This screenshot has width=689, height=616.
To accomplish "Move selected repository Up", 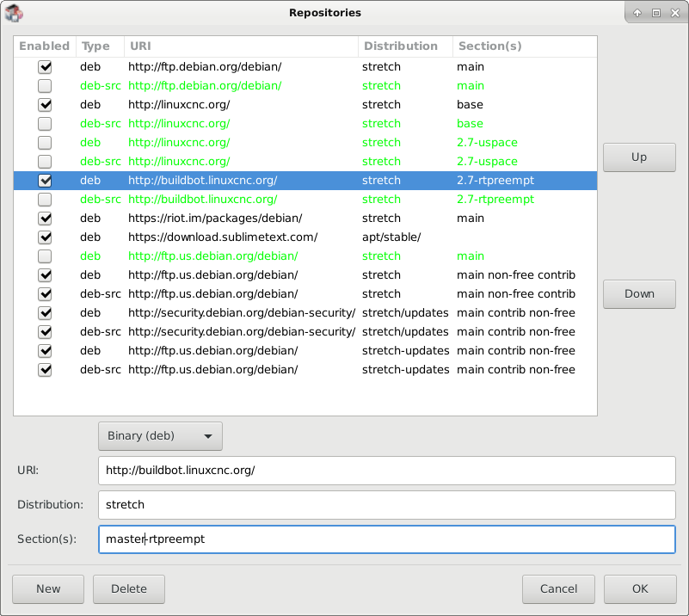I will 639,157.
